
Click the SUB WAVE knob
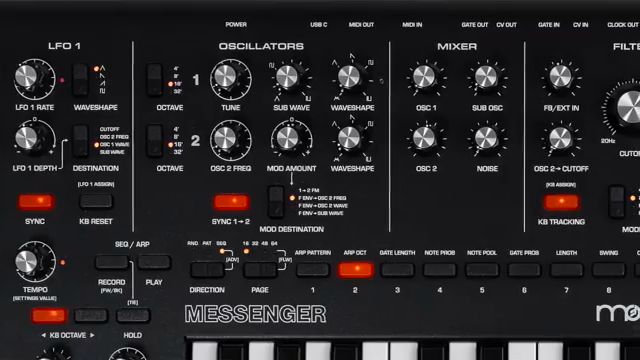(x=289, y=78)
